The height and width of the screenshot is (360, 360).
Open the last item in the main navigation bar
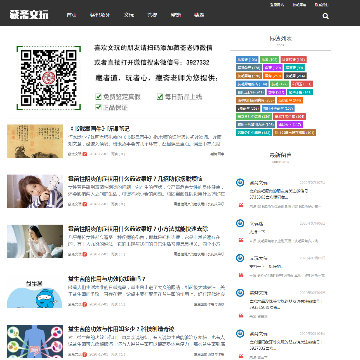pyautogui.click(x=199, y=15)
